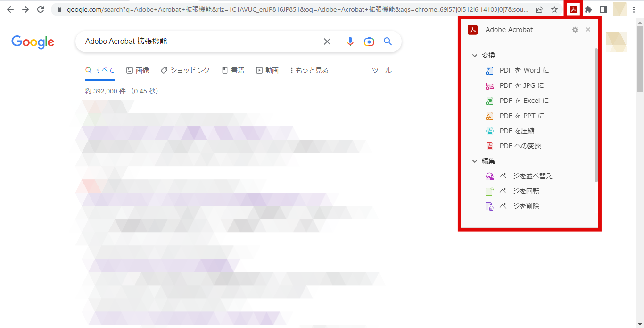Select PDF を Word に option
Viewport: 644px width, 328px height.
pyautogui.click(x=524, y=70)
